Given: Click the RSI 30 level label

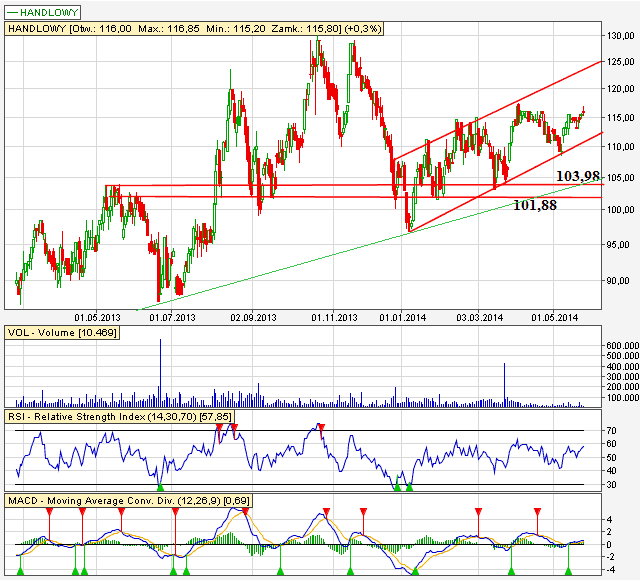Looking at the screenshot, I should click(x=611, y=485).
